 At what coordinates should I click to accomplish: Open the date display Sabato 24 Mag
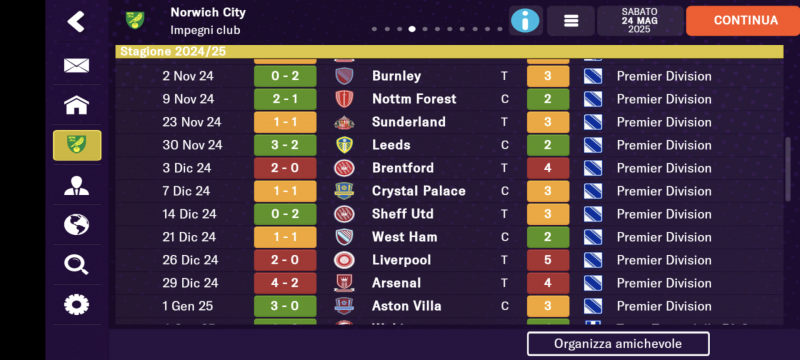639,21
